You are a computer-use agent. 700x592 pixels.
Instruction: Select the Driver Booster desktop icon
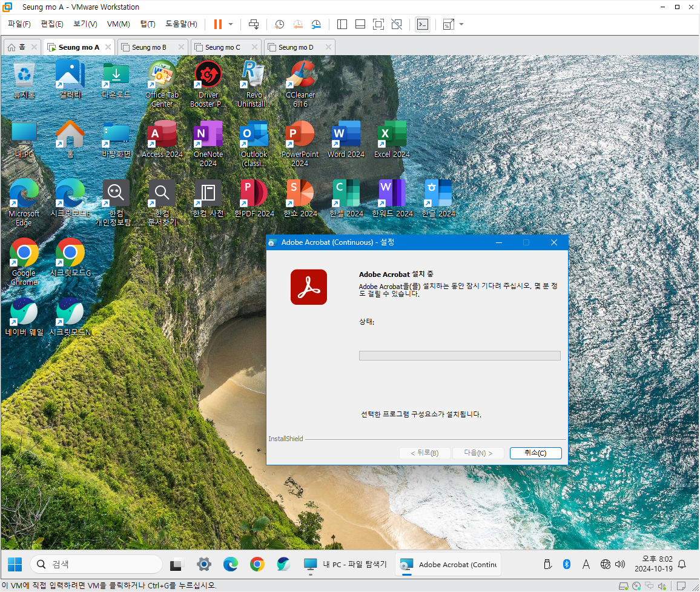coord(208,84)
